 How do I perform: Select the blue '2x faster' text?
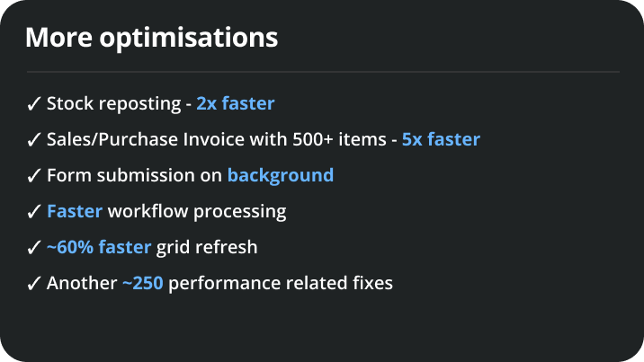(236, 103)
